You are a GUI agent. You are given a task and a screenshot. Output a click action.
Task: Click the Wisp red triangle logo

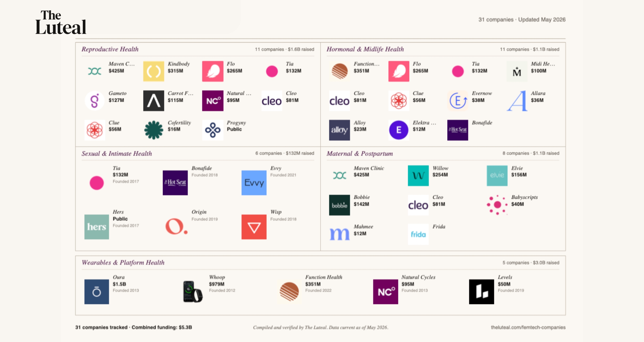(254, 227)
